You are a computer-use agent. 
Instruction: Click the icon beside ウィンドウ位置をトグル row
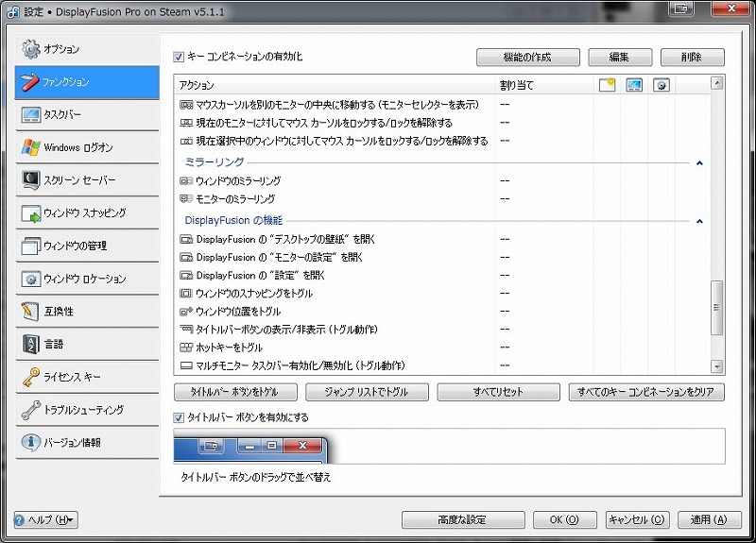click(x=186, y=312)
